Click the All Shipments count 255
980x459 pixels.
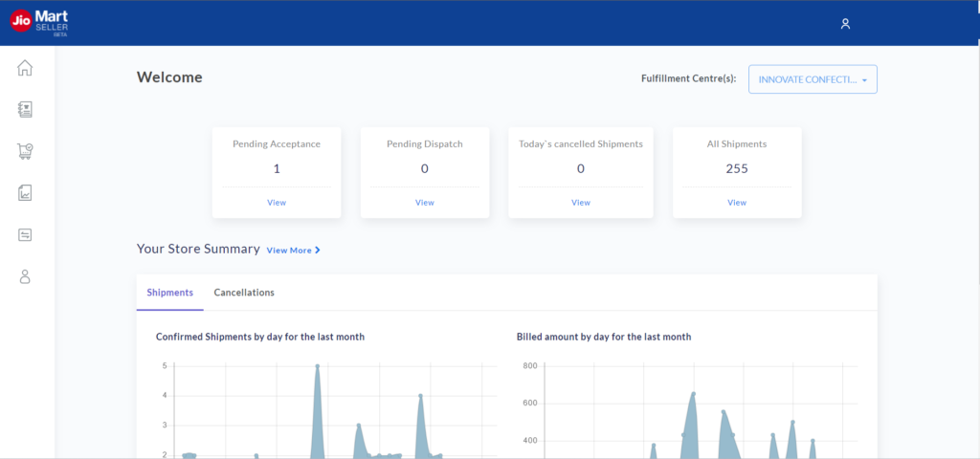pyautogui.click(x=737, y=169)
